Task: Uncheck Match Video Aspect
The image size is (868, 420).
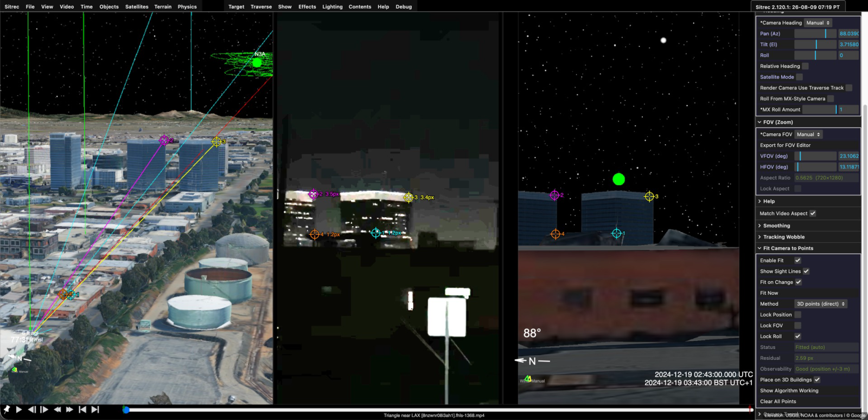Action: (x=813, y=214)
